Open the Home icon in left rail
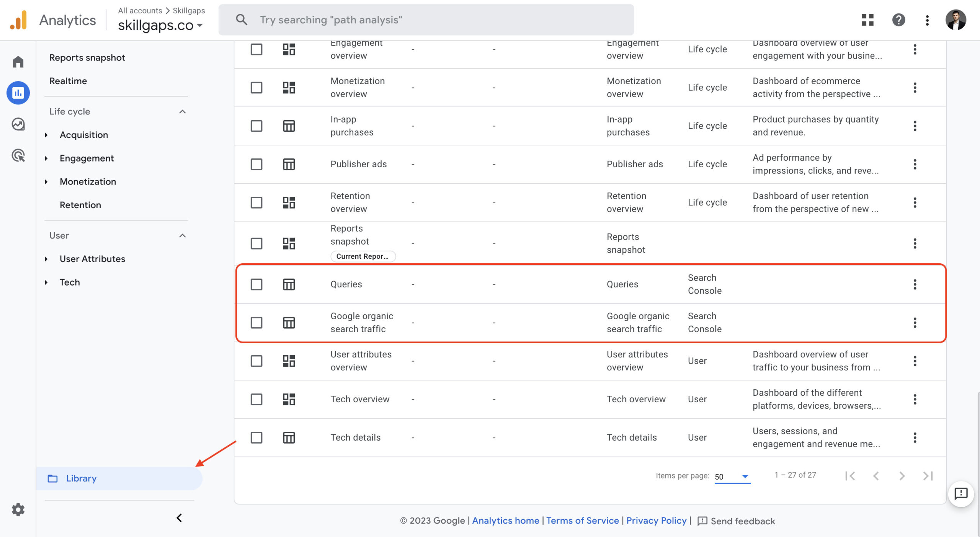980x537 pixels. (18, 62)
